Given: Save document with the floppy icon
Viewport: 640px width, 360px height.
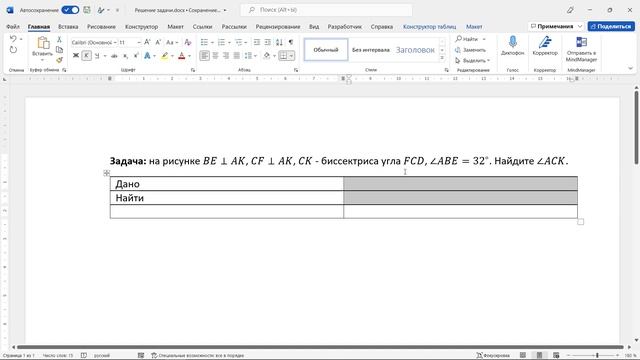Looking at the screenshot, I should [87, 10].
